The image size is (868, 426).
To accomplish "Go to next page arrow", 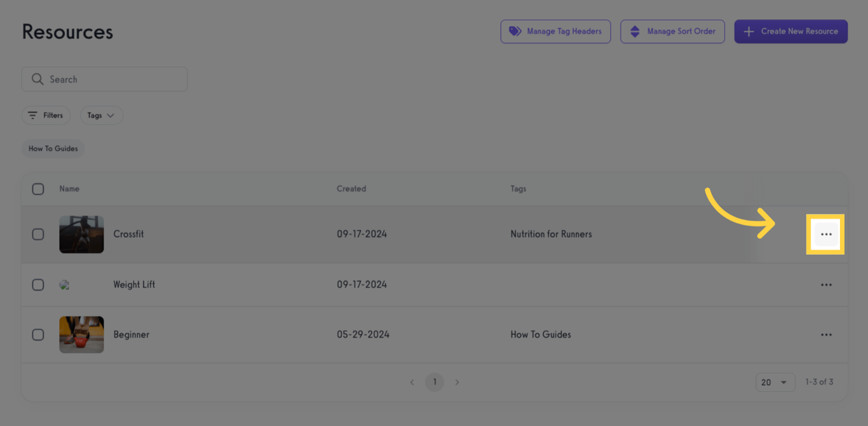I will pyautogui.click(x=457, y=382).
